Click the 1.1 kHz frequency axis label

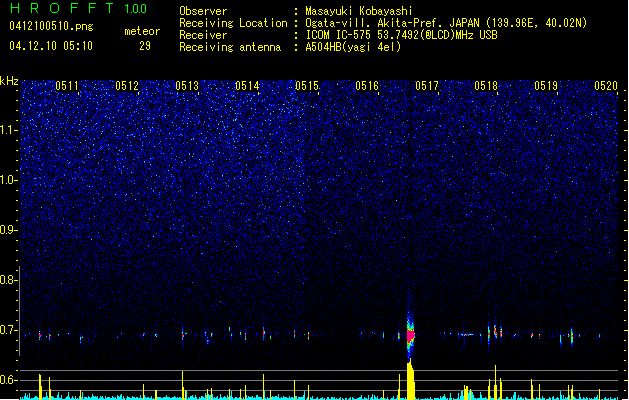9,130
